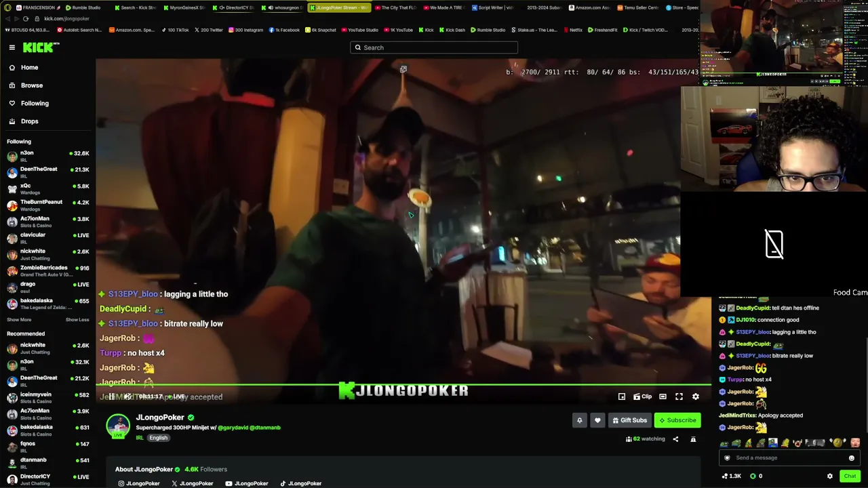Open the chat settings gear
This screenshot has height=488, width=868.
click(x=830, y=476)
